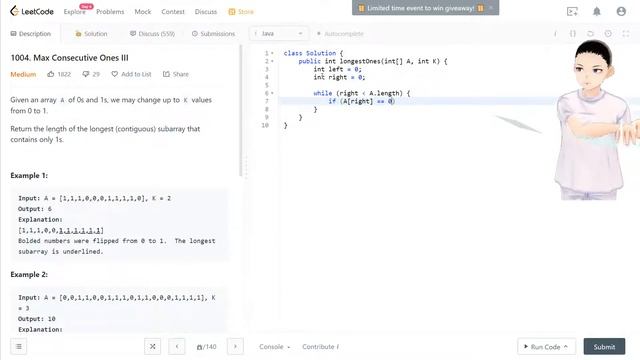
Task: Open the Java language dropdown
Action: coord(278,33)
